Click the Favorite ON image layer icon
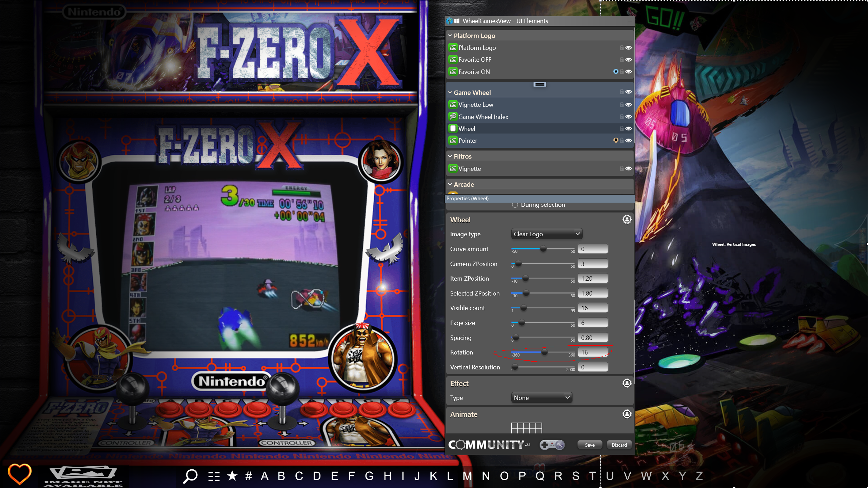868x488 pixels. pos(453,72)
